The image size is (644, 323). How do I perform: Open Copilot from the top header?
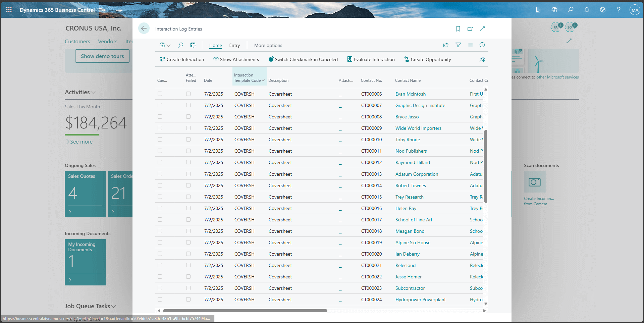(x=554, y=10)
